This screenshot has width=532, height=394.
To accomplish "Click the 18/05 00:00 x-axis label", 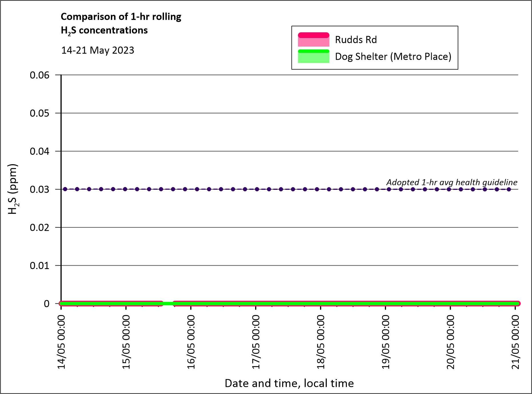I will 321,342.
